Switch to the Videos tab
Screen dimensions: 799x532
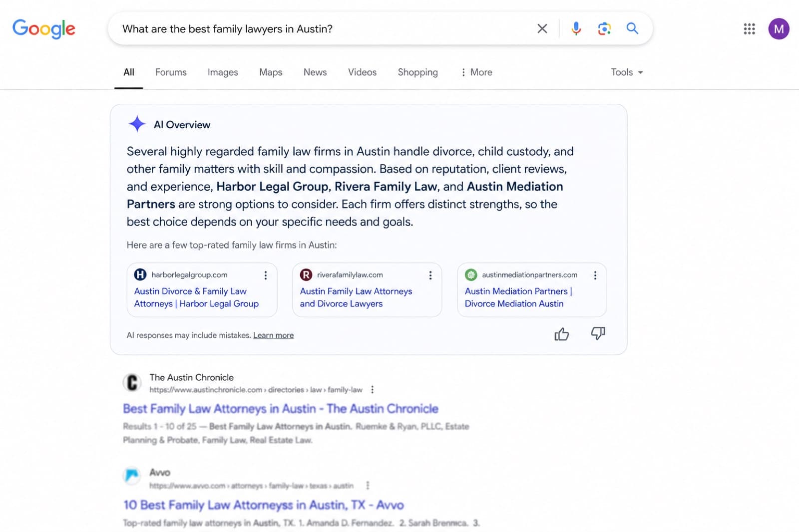click(362, 72)
